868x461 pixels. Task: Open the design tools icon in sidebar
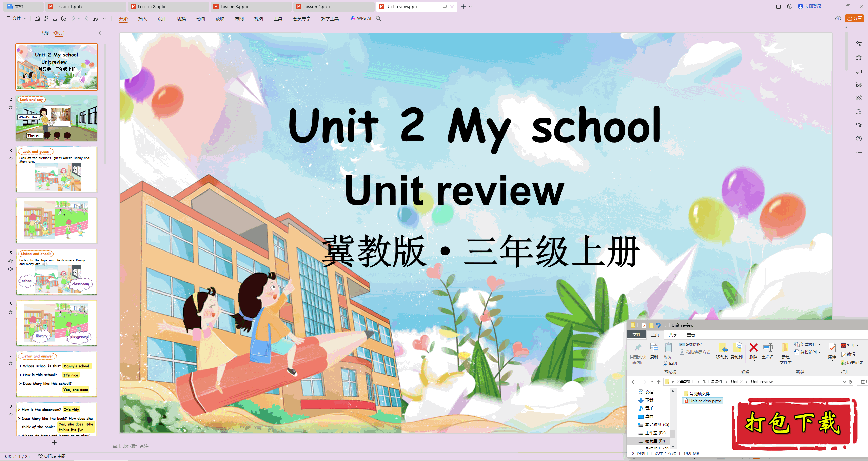[859, 98]
